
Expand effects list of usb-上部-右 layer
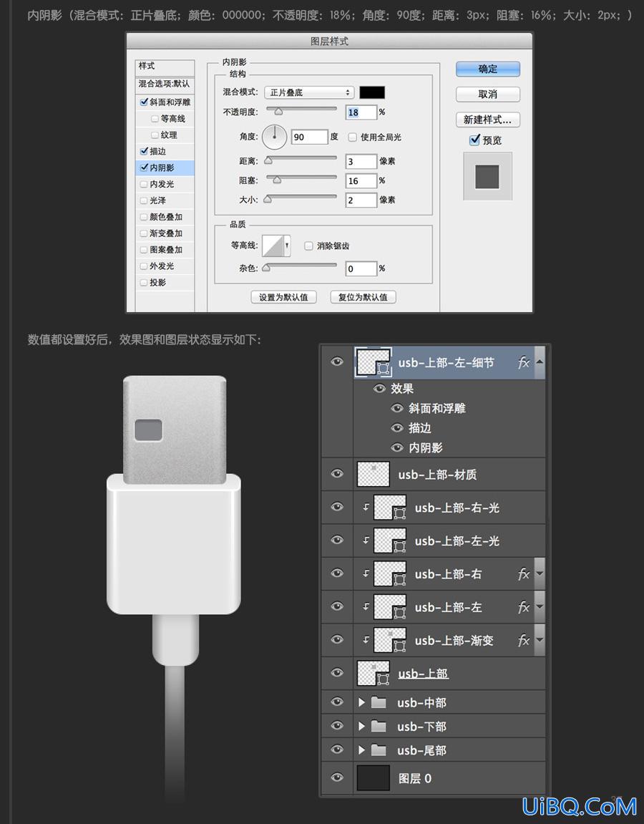(540, 574)
